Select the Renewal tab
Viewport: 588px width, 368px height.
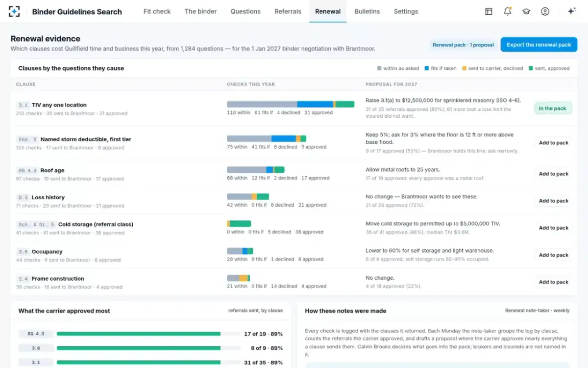tap(328, 11)
